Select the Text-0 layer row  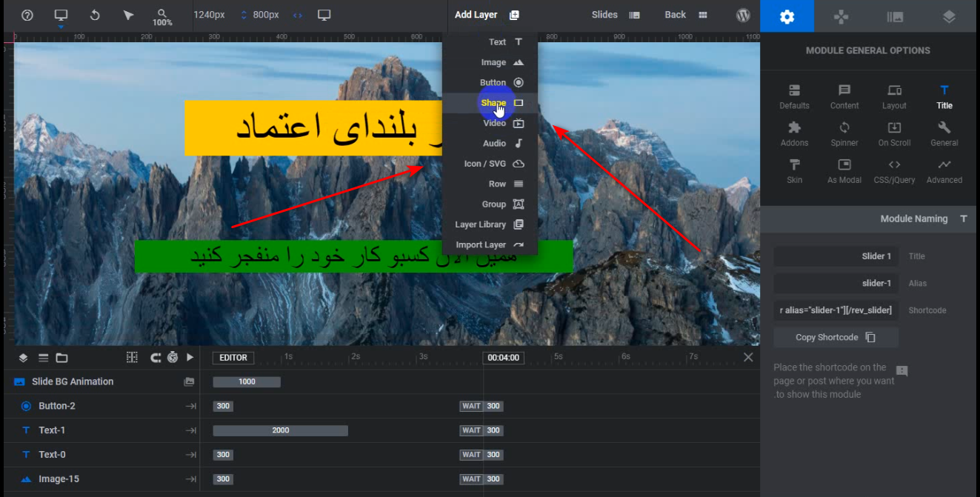[x=101, y=455]
